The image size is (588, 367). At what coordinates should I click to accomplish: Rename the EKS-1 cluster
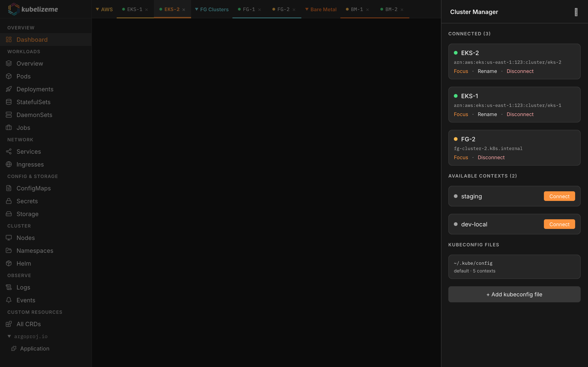point(487,114)
